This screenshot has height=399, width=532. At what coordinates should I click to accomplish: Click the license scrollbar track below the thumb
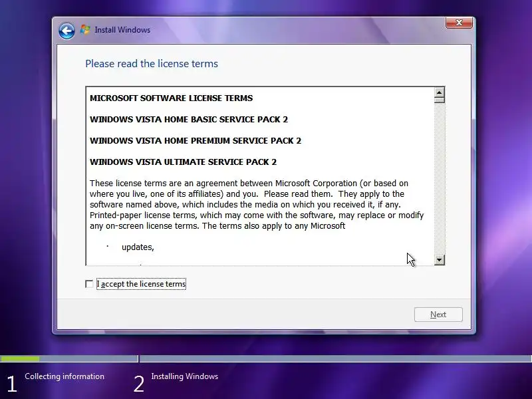click(x=440, y=179)
